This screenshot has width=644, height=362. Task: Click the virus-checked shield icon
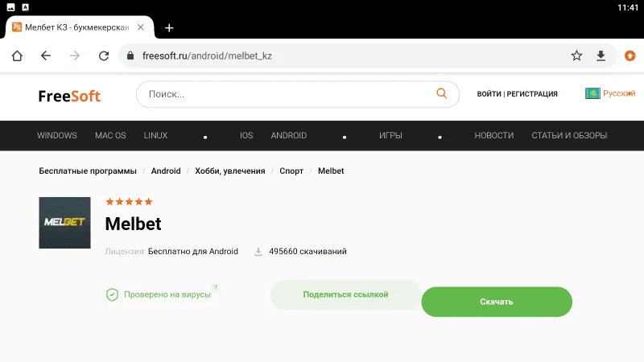[x=112, y=295]
